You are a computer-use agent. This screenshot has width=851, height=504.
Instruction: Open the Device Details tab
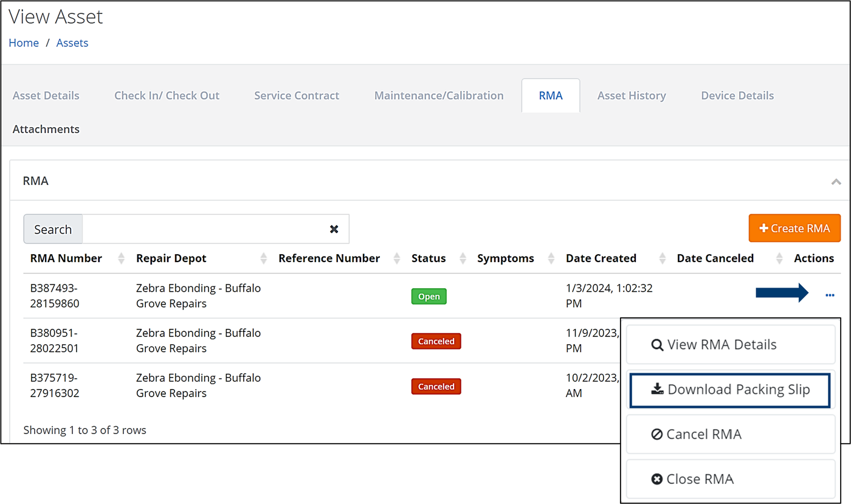[737, 95]
